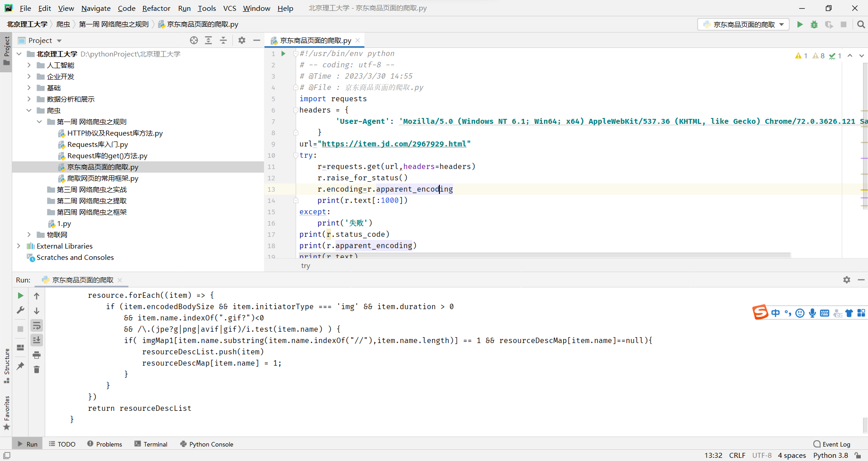The width and height of the screenshot is (868, 461).
Task: Switch to Terminal tool tab
Action: tap(151, 444)
